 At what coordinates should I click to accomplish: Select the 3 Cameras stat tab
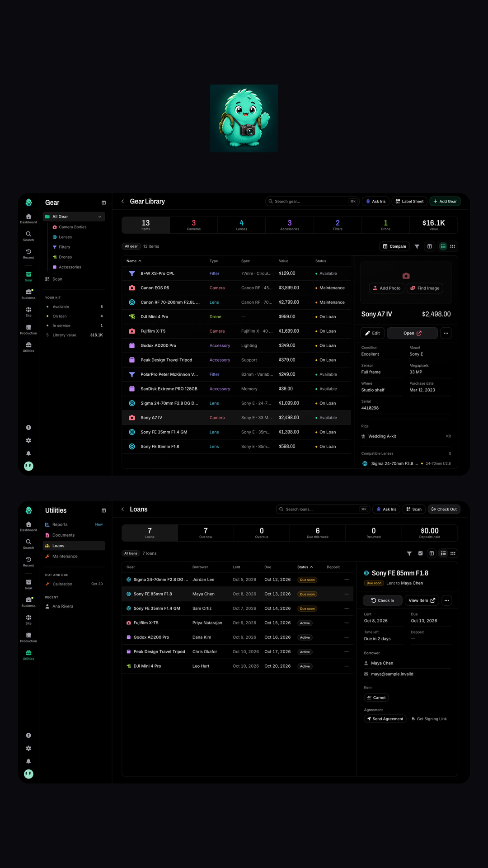pos(194,225)
